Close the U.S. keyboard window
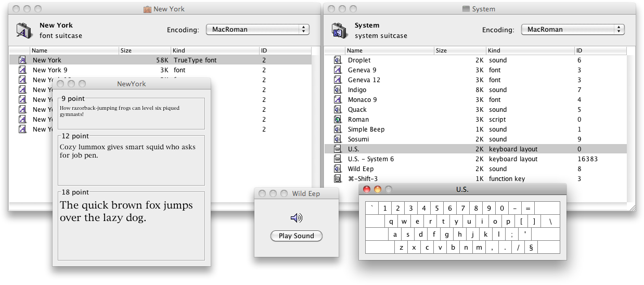Viewport: 644px width, 285px height. click(367, 190)
